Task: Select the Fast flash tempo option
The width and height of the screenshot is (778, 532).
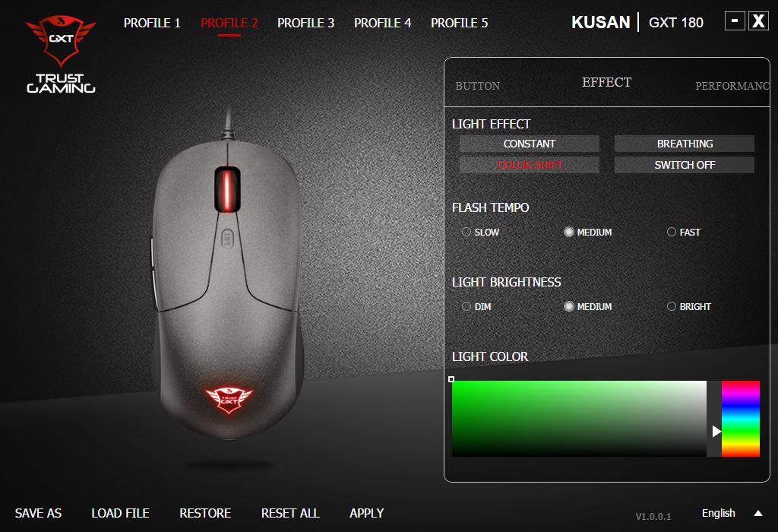Action: click(x=684, y=232)
